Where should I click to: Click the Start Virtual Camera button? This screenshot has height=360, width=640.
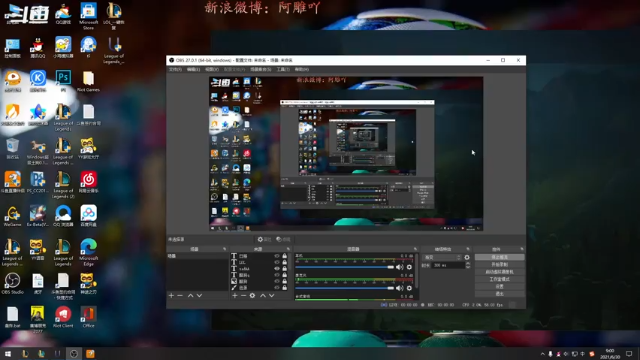(500, 272)
